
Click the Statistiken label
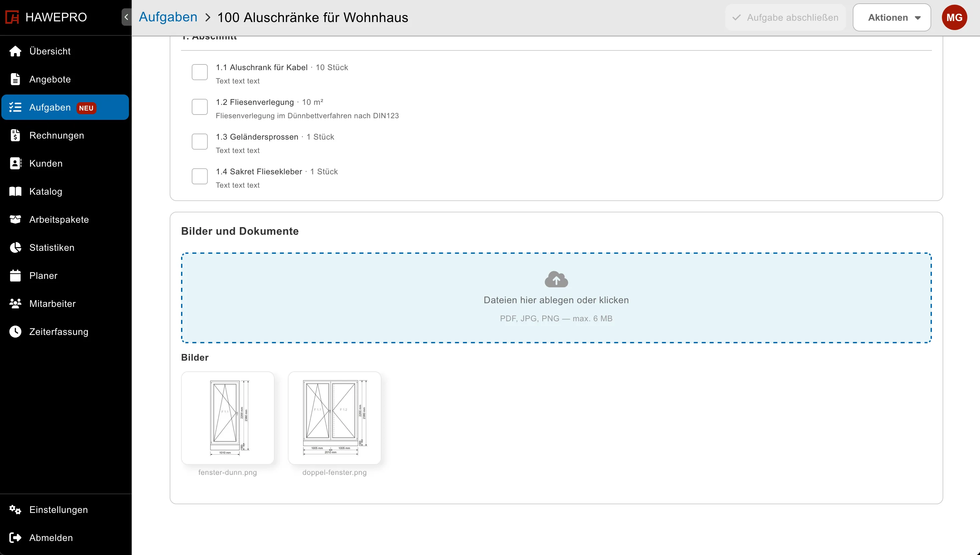(x=52, y=247)
